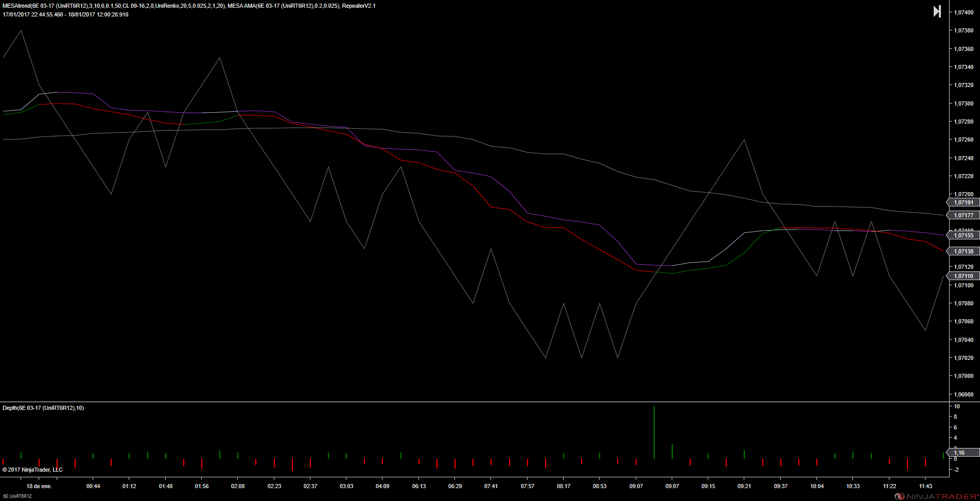Image resolution: width=980 pixels, height=501 pixels.
Task: Click the 08:53 time axis label
Action: tap(600, 486)
